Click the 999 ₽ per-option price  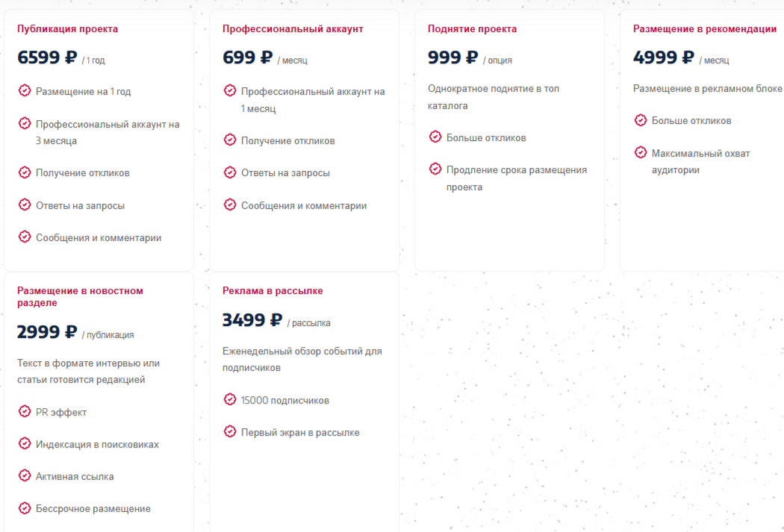tap(452, 57)
